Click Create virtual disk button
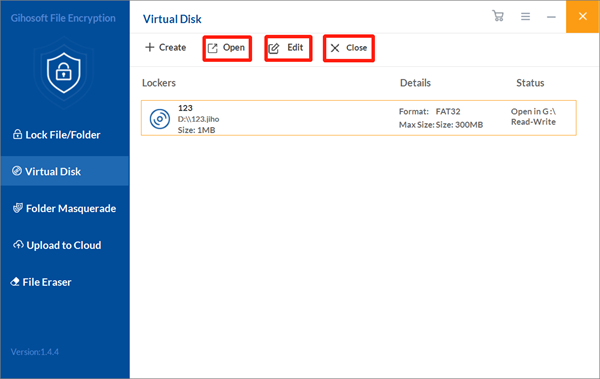The width and height of the screenshot is (600, 379). (166, 47)
